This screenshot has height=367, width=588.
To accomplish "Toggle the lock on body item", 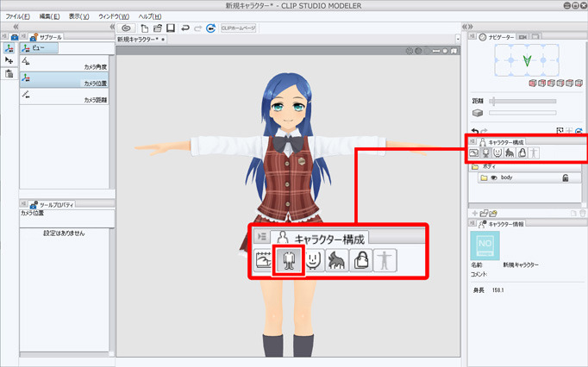I will 565,177.
